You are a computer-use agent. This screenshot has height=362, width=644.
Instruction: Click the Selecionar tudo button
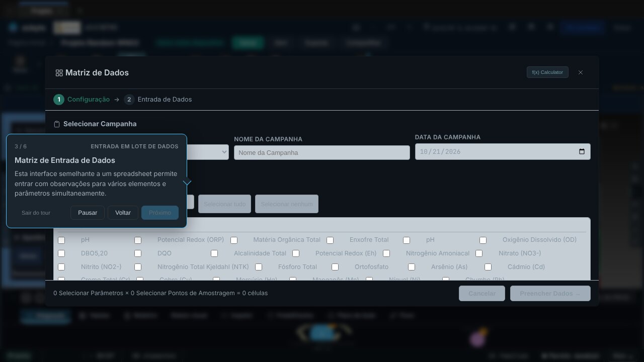pyautogui.click(x=224, y=204)
